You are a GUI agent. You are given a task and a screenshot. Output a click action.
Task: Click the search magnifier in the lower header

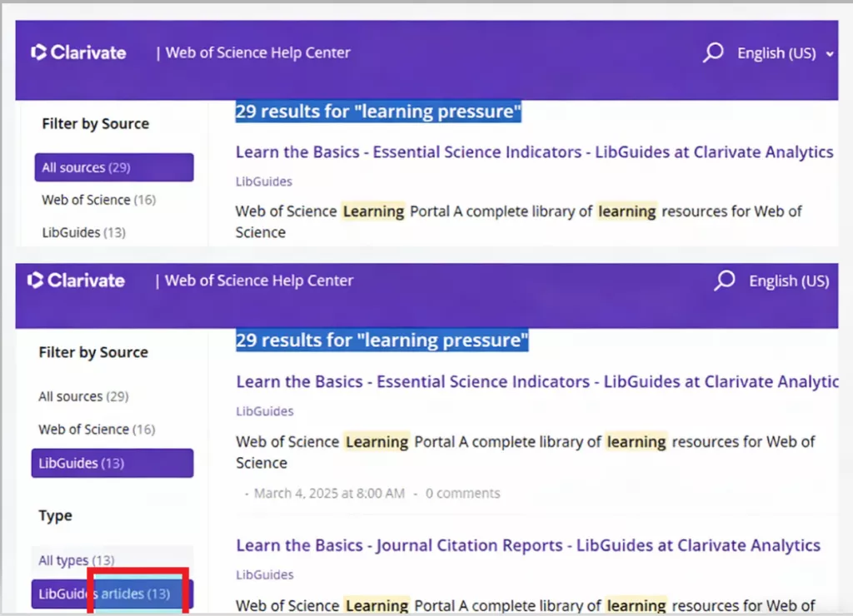click(725, 281)
